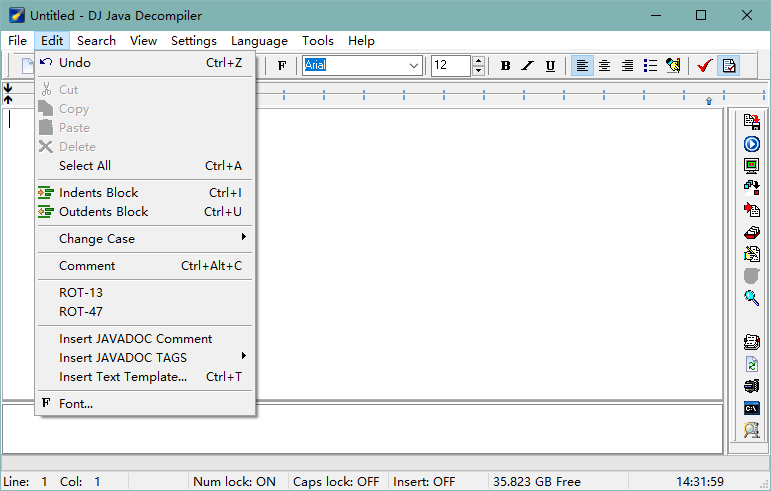Toggle left text alignment
Image resolution: width=771 pixels, height=491 pixels.
pyautogui.click(x=582, y=65)
